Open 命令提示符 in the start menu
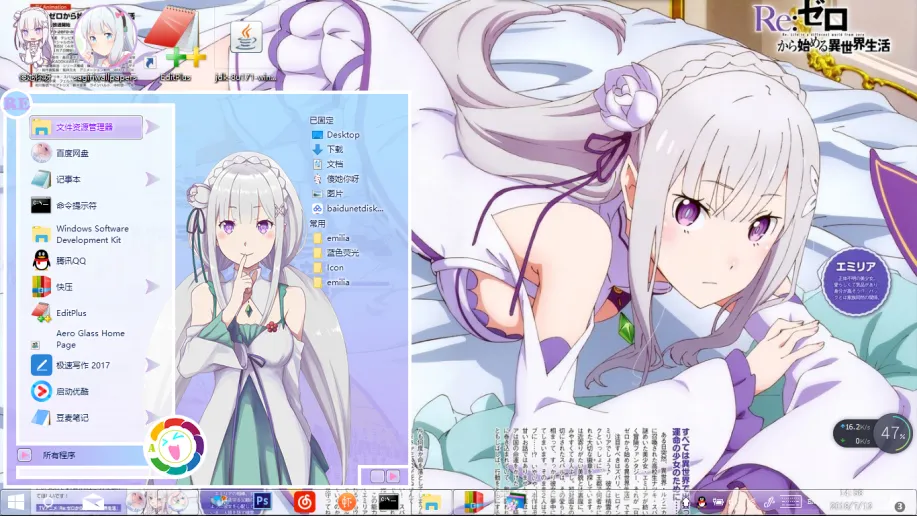Image resolution: width=917 pixels, height=516 pixels. (76, 206)
